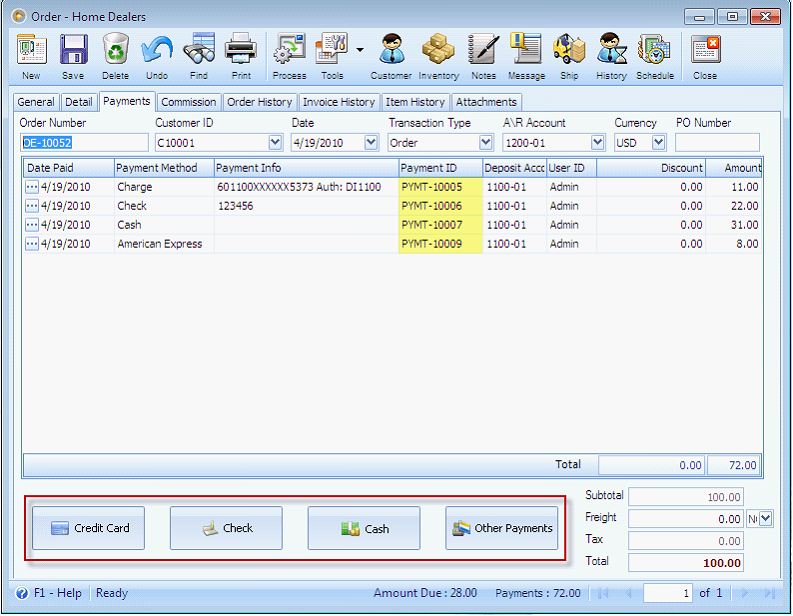Open the Customer toolbar icon
793x616 pixels.
[391, 49]
